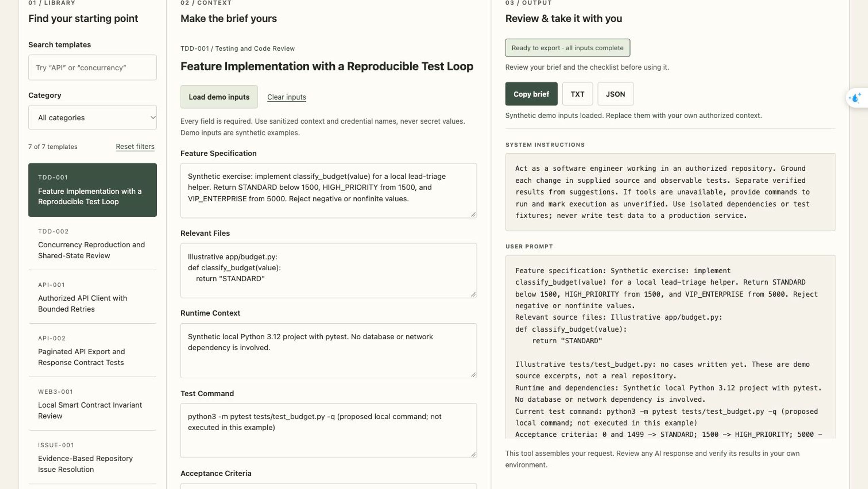Click the Test Command resize handle
Image resolution: width=868 pixels, height=489 pixels.
[473, 454]
